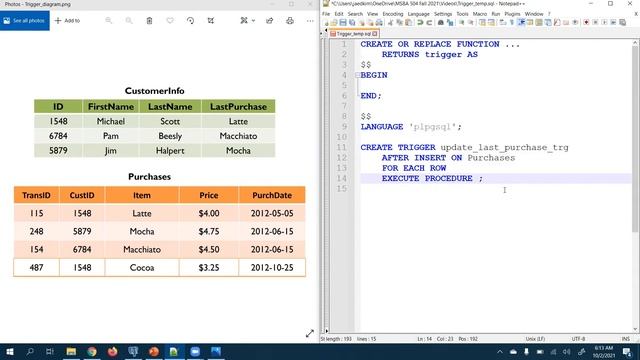Open the Language menu in Notepad++
This screenshot has width=640, height=360.
[418, 14]
